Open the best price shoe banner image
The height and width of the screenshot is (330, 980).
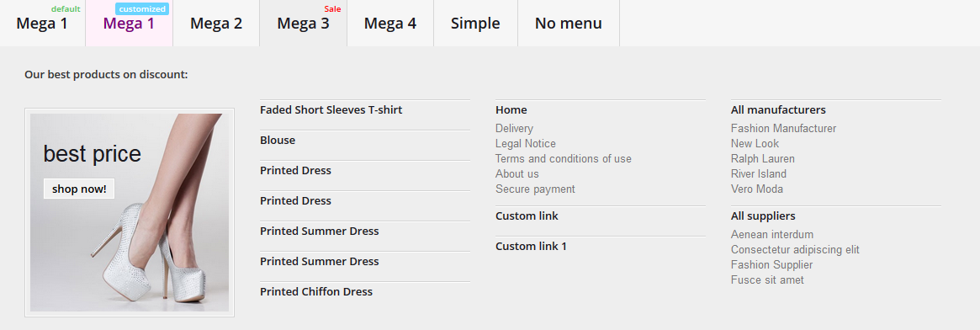(x=130, y=212)
